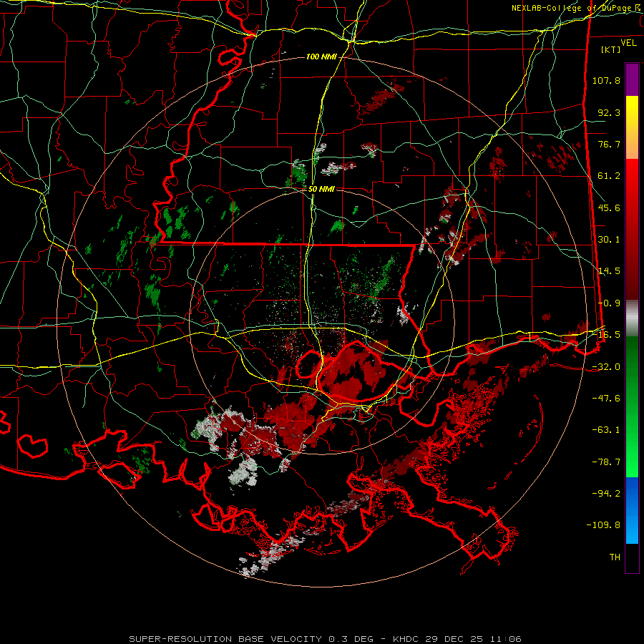
Task: Click the gray-white zero velocity legend band
Action: pyautogui.click(x=632, y=318)
